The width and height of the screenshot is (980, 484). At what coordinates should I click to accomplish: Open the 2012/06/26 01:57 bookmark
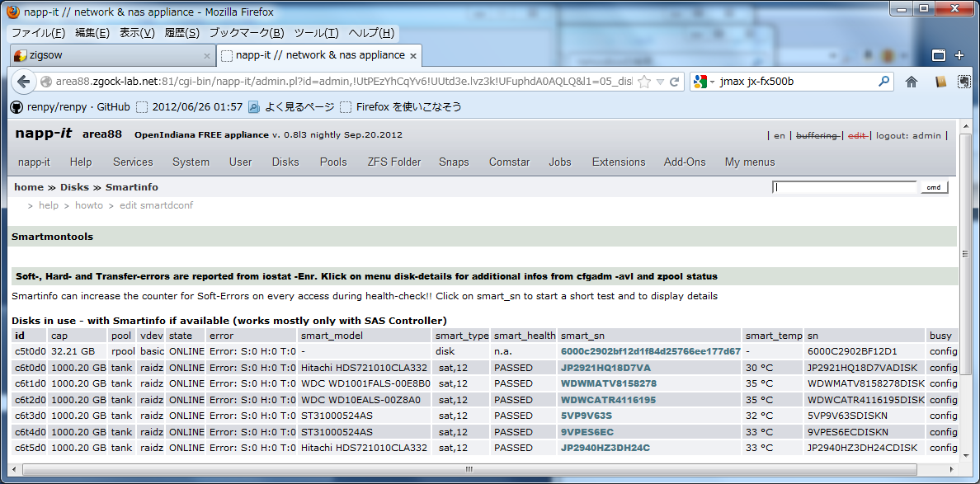tap(190, 107)
